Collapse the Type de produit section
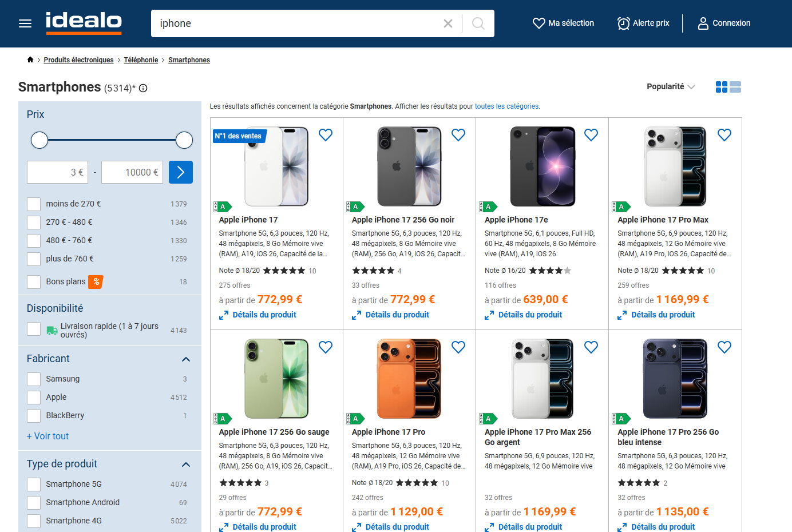The width and height of the screenshot is (792, 532). (185, 464)
